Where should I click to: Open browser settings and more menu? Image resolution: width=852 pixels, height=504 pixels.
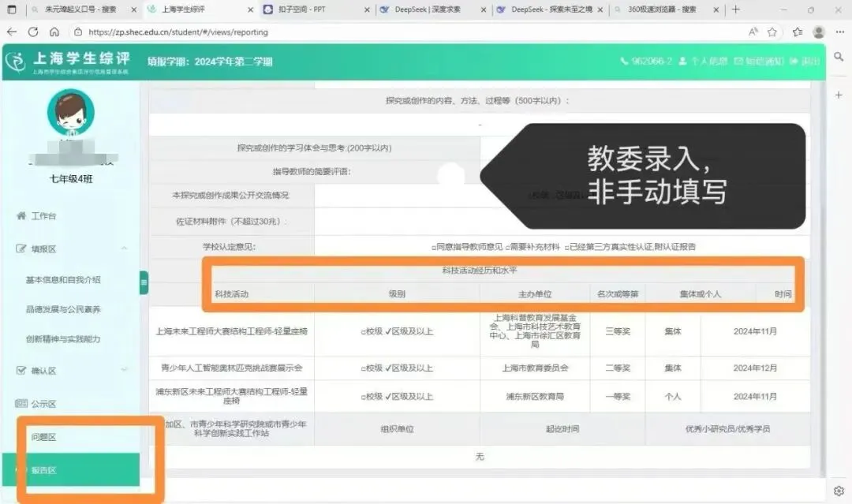[x=840, y=32]
